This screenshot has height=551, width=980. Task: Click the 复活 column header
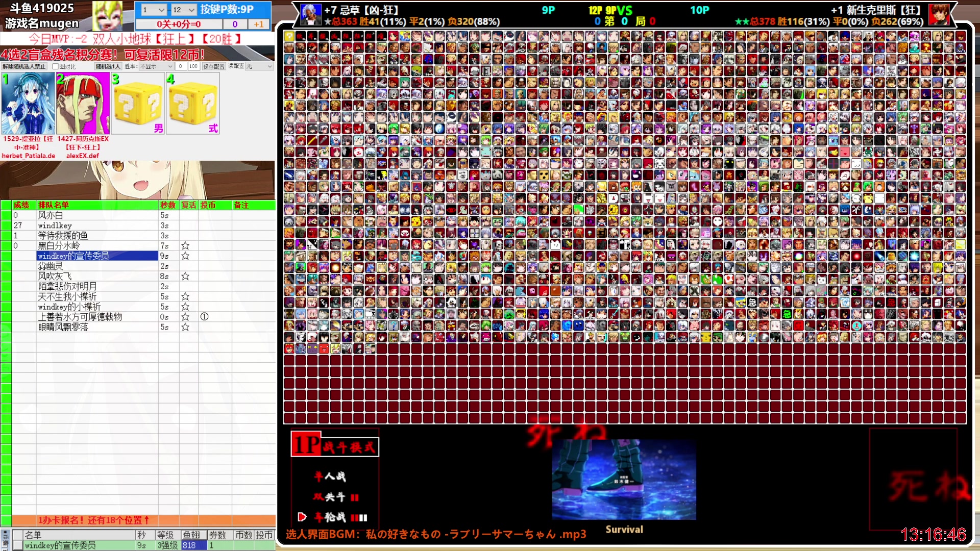pyautogui.click(x=189, y=205)
